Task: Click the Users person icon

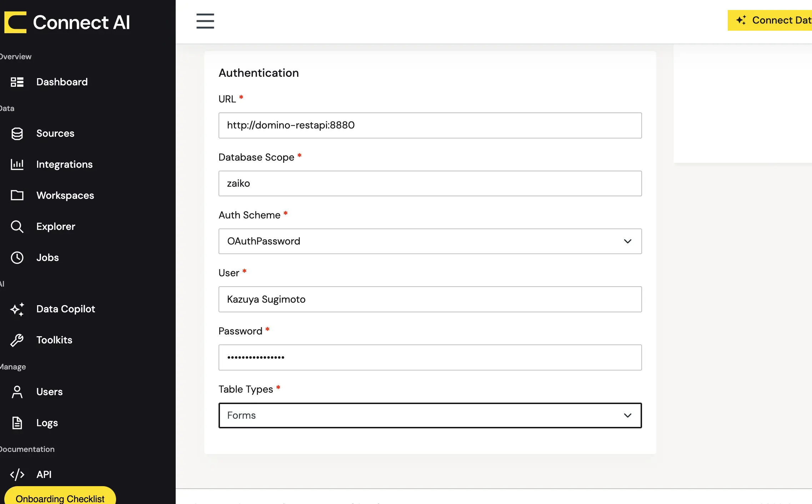Action: [17, 392]
